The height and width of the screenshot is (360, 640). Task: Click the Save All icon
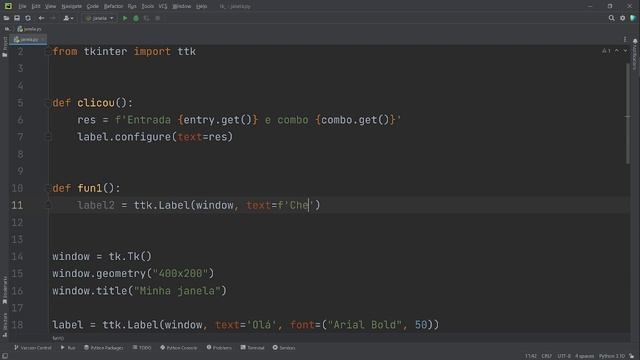tap(17, 18)
